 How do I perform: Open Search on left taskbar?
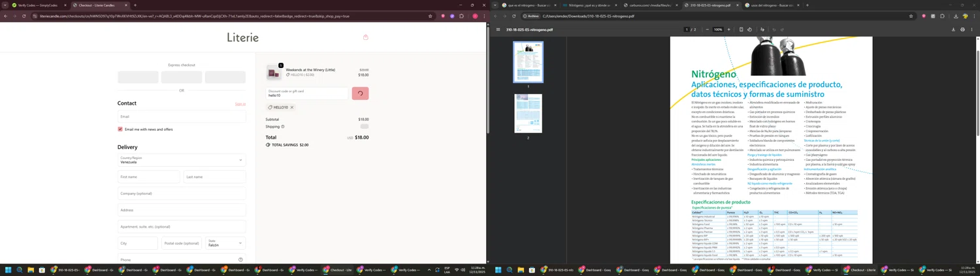pos(20,269)
